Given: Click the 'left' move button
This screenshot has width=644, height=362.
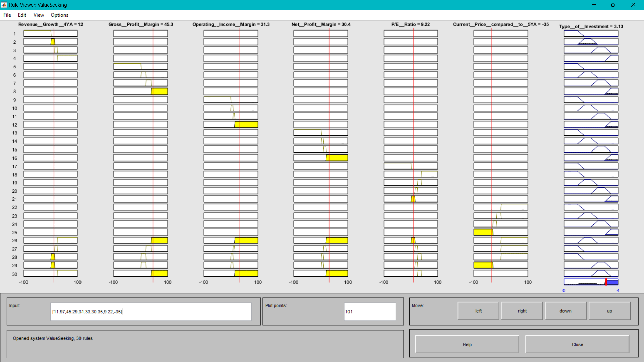Looking at the screenshot, I should tap(478, 311).
